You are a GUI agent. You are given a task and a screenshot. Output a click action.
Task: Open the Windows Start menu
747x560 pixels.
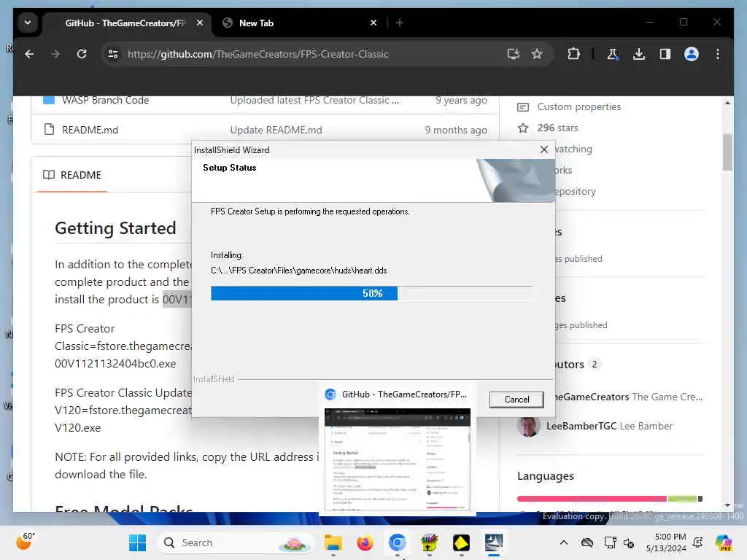pos(138,542)
